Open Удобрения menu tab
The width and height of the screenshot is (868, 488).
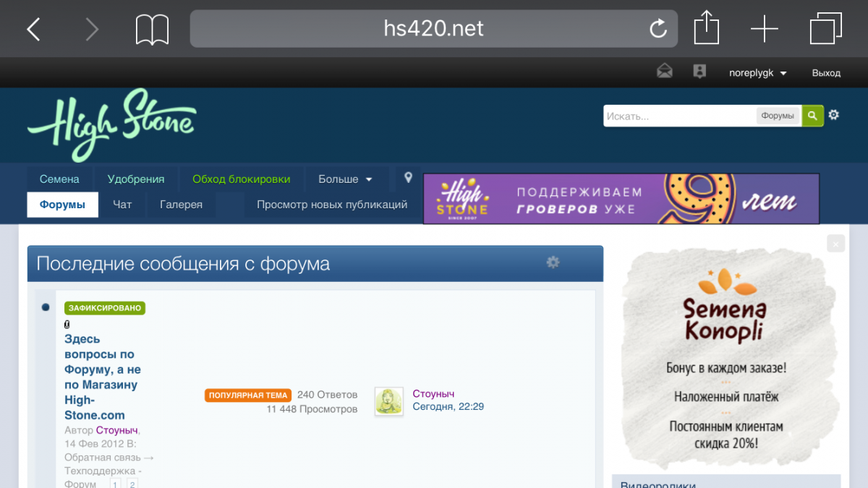136,179
